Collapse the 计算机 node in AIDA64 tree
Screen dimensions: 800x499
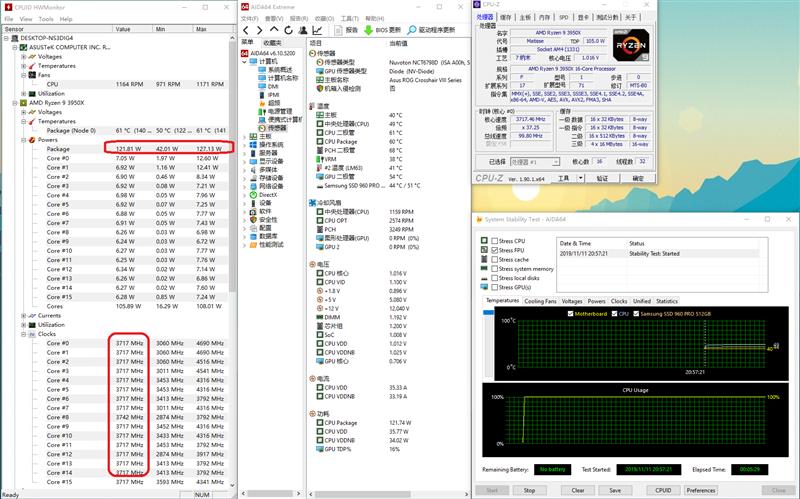244,62
